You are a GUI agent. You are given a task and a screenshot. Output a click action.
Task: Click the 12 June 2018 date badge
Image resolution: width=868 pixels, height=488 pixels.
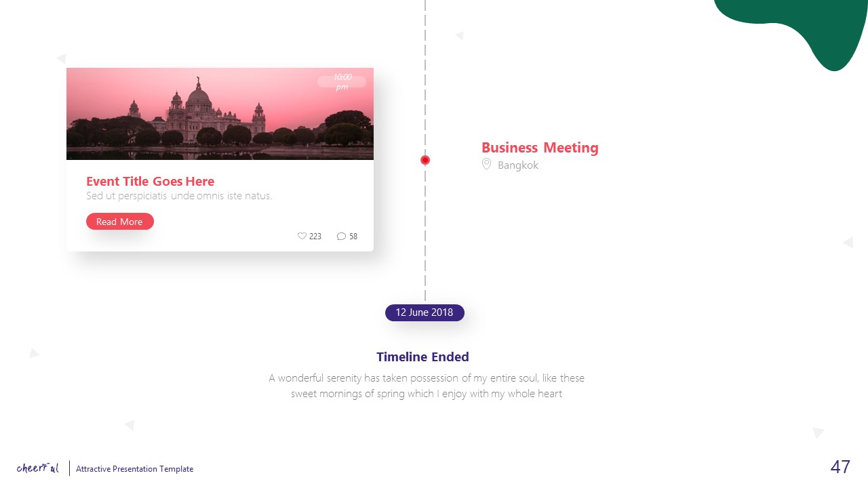click(425, 312)
